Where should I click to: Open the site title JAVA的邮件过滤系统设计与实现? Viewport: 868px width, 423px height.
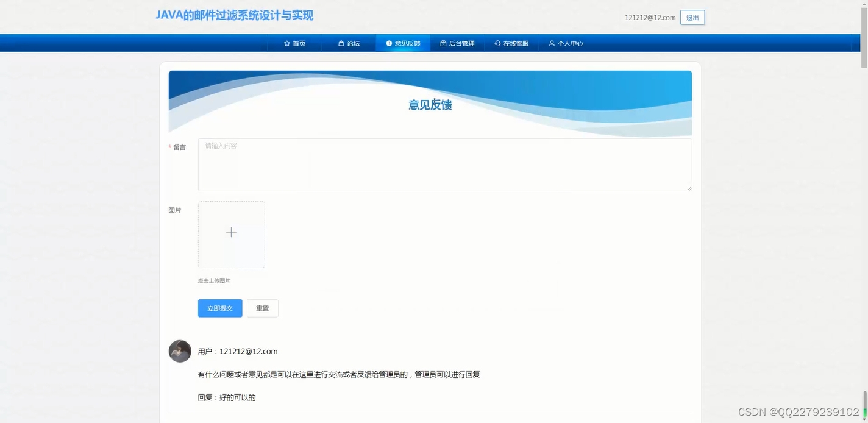pyautogui.click(x=234, y=15)
